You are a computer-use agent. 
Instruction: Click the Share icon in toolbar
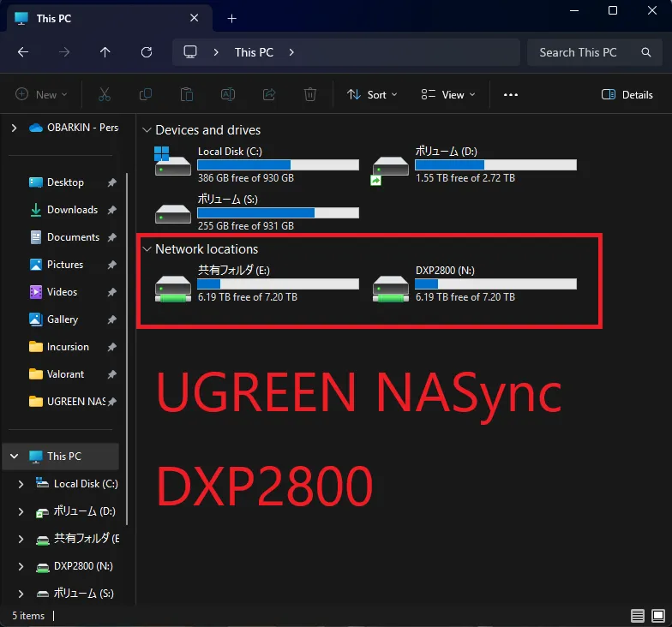pos(269,94)
